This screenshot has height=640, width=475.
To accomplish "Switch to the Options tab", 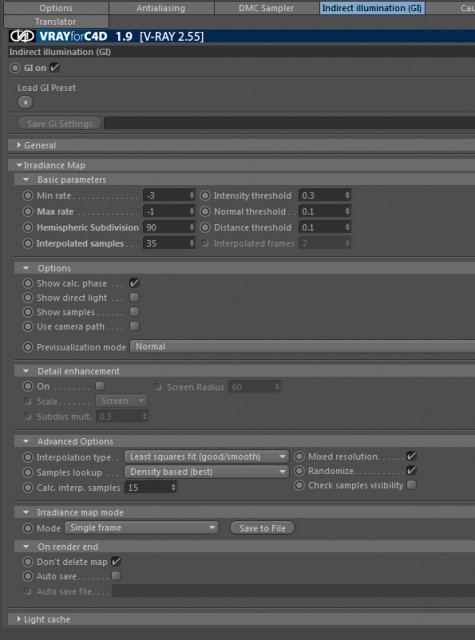I will tap(56, 8).
